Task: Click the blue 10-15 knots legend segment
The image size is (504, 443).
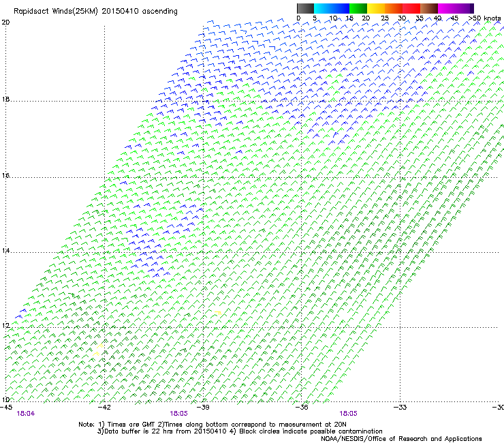Action: pyautogui.click(x=341, y=8)
